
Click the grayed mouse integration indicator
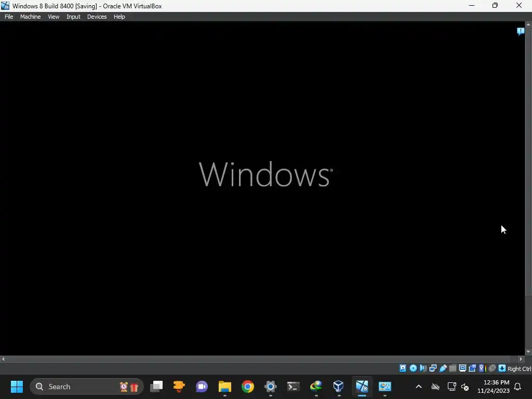click(x=493, y=368)
